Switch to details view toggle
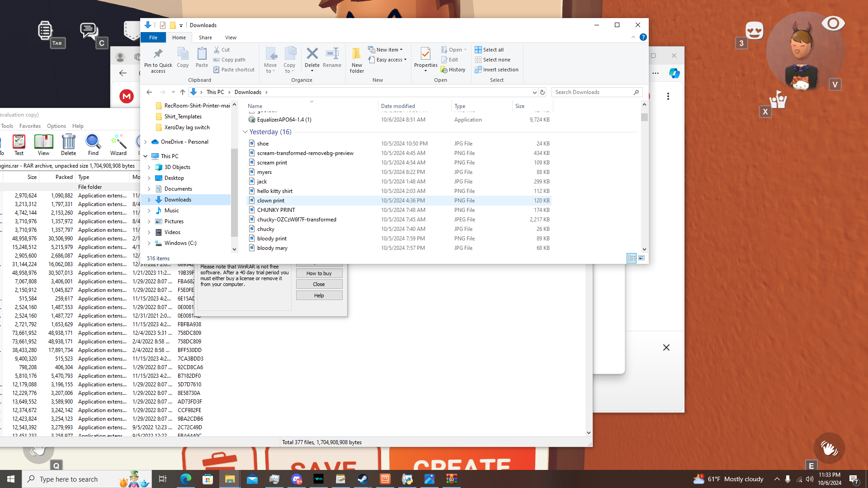Viewport: 868px width, 488px height. coord(632,258)
